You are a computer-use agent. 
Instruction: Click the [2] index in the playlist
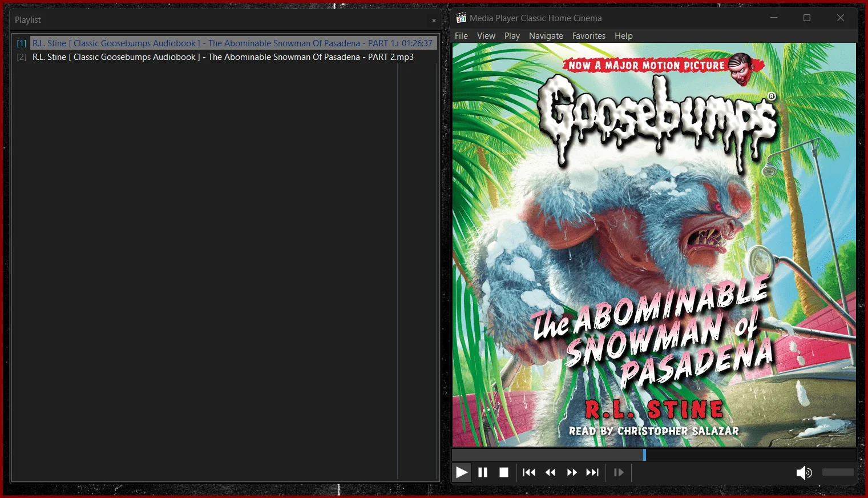(21, 57)
